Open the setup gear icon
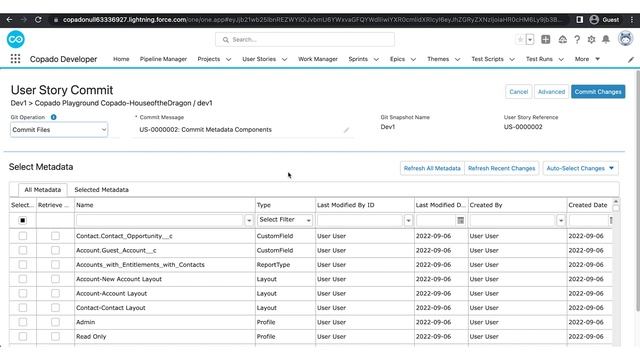The width and height of the screenshot is (640, 360). (x=591, y=40)
